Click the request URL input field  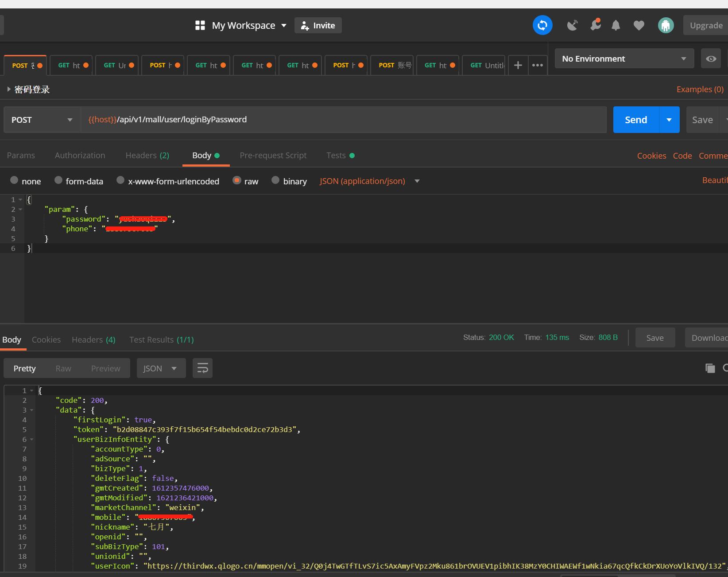click(344, 120)
